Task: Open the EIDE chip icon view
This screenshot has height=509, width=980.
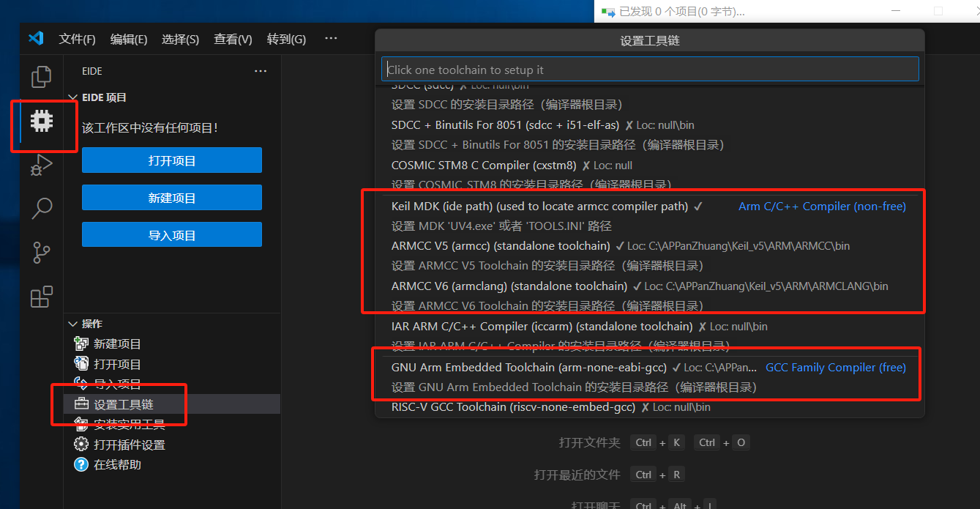Action: point(42,120)
